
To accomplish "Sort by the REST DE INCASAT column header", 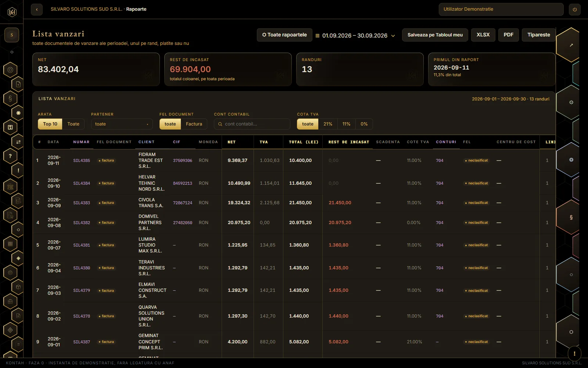I will (x=349, y=142).
